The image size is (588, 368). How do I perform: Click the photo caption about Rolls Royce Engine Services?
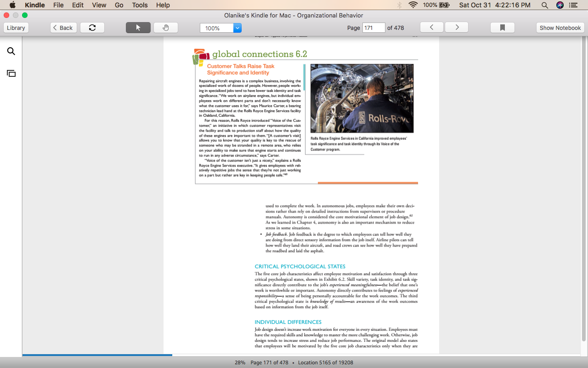(359, 144)
